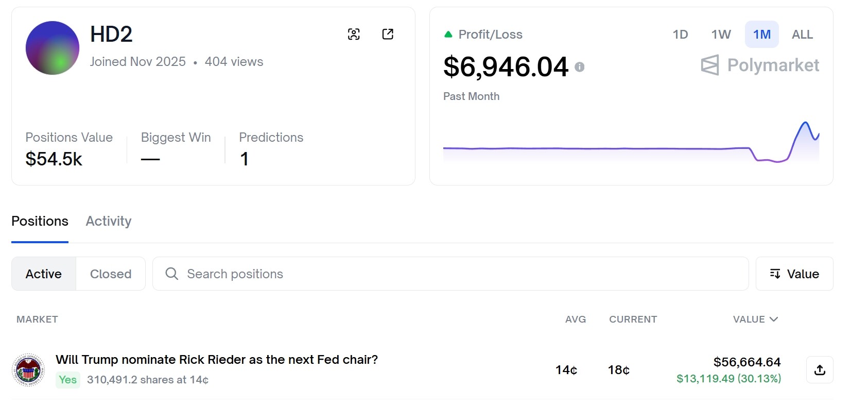Click the Profit/Loss info icon
The width and height of the screenshot is (868, 404).
click(x=580, y=67)
